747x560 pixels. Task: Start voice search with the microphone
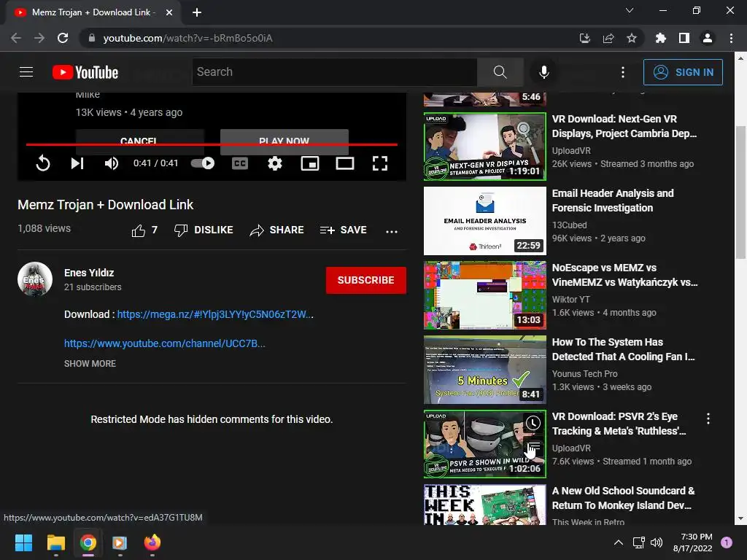(x=543, y=72)
